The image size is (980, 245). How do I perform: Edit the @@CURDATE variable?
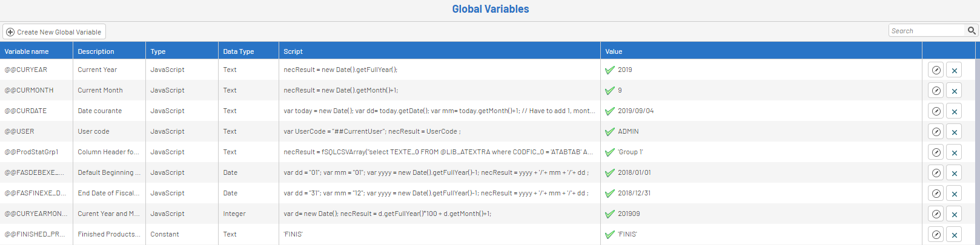pos(936,111)
